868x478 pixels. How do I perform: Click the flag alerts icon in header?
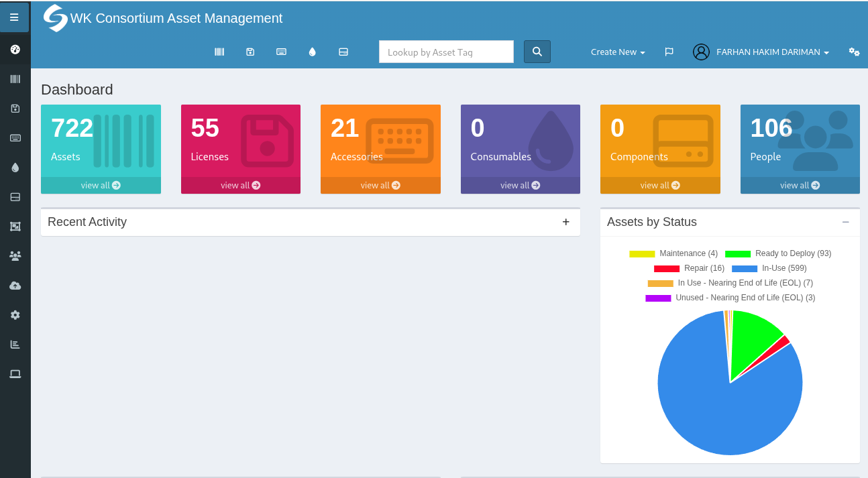669,52
